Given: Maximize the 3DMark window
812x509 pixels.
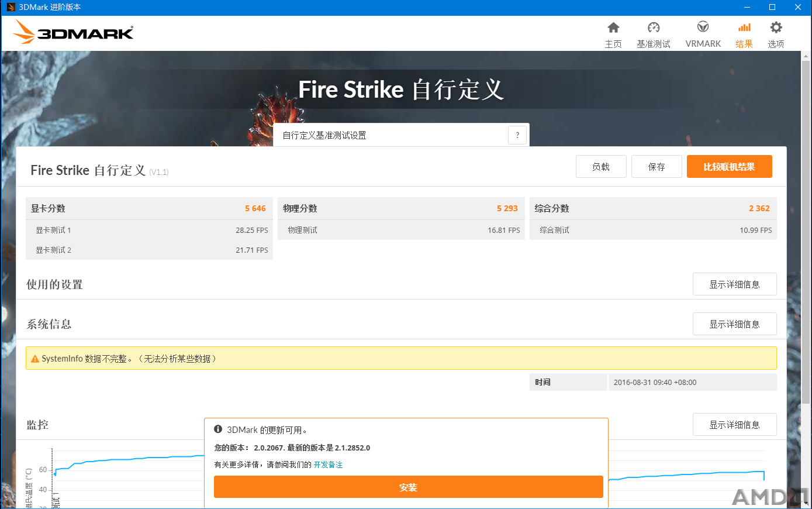Looking at the screenshot, I should [772, 7].
